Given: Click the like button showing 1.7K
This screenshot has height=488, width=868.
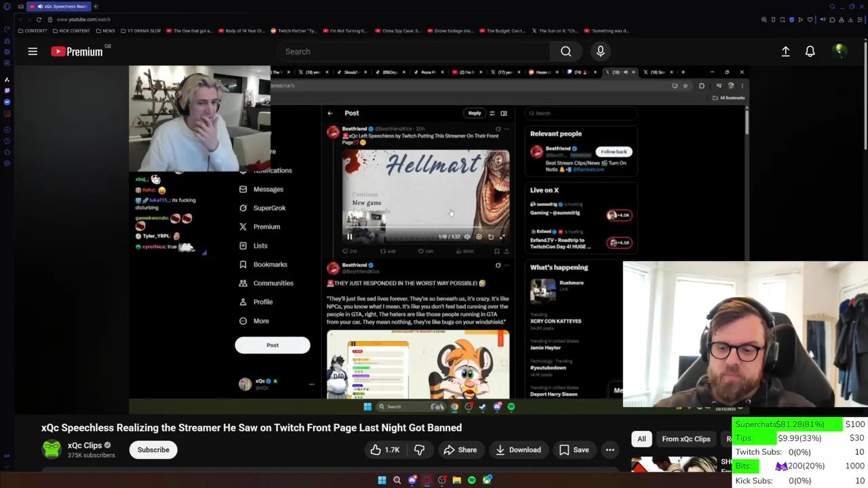Looking at the screenshot, I should (x=385, y=450).
